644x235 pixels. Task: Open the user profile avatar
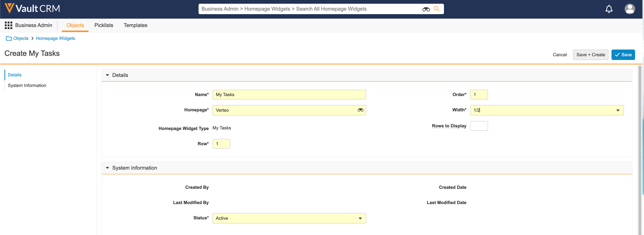click(x=629, y=9)
